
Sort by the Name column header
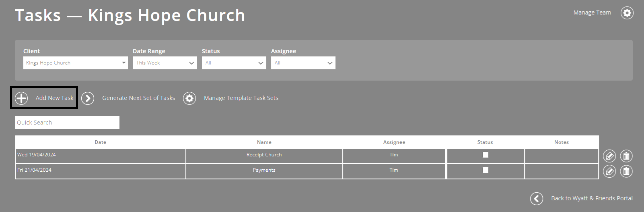[x=264, y=142]
